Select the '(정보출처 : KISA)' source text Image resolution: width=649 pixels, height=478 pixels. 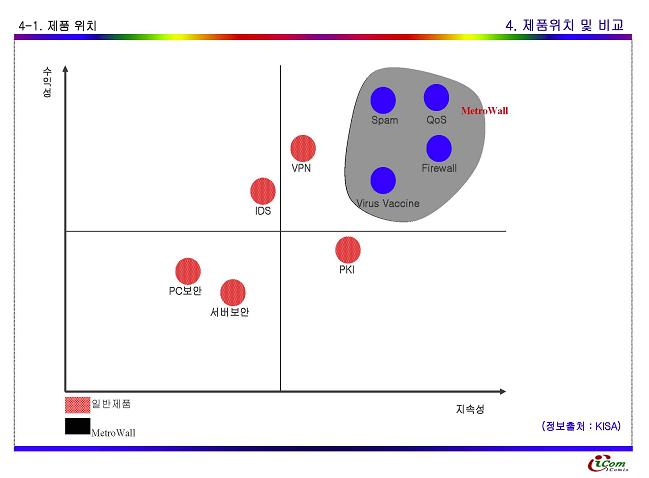click(581, 426)
